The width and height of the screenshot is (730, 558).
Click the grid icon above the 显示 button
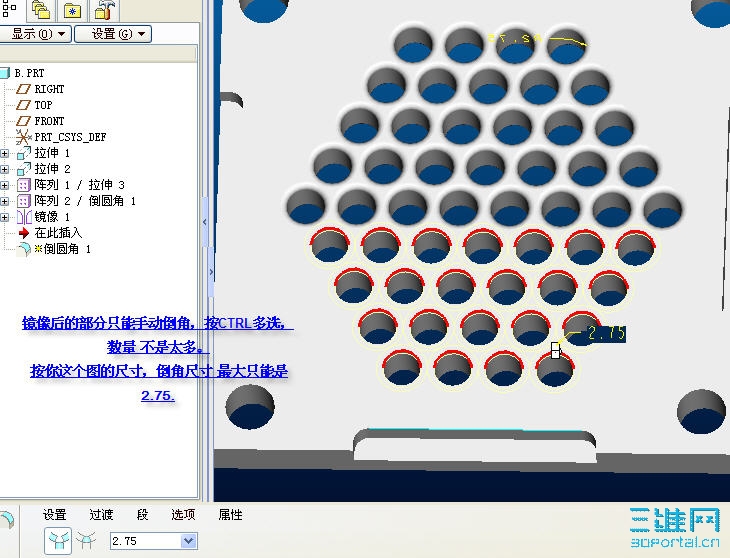[8, 8]
